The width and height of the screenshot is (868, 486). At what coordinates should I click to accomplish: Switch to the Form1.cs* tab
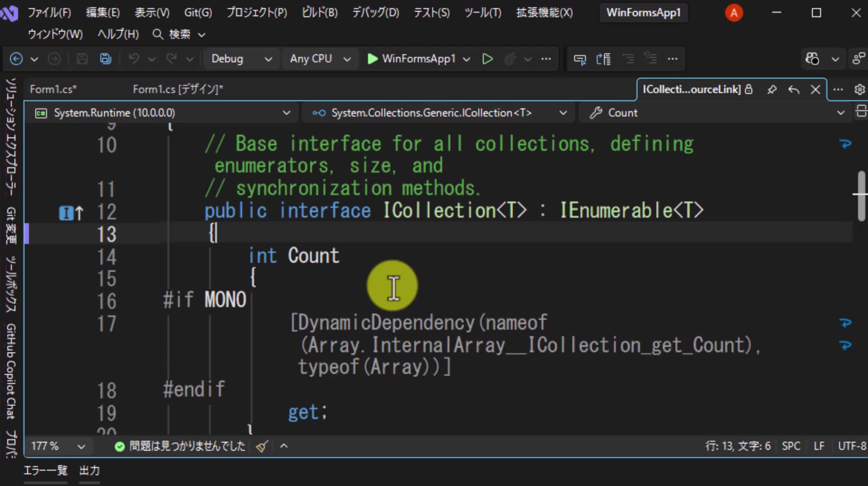(53, 89)
